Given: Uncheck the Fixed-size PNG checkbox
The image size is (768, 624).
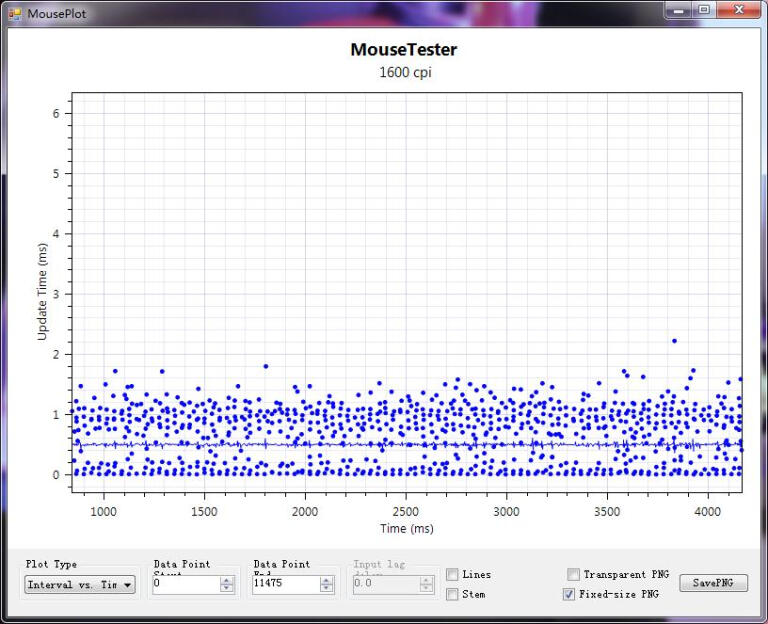Looking at the screenshot, I should coord(569,594).
